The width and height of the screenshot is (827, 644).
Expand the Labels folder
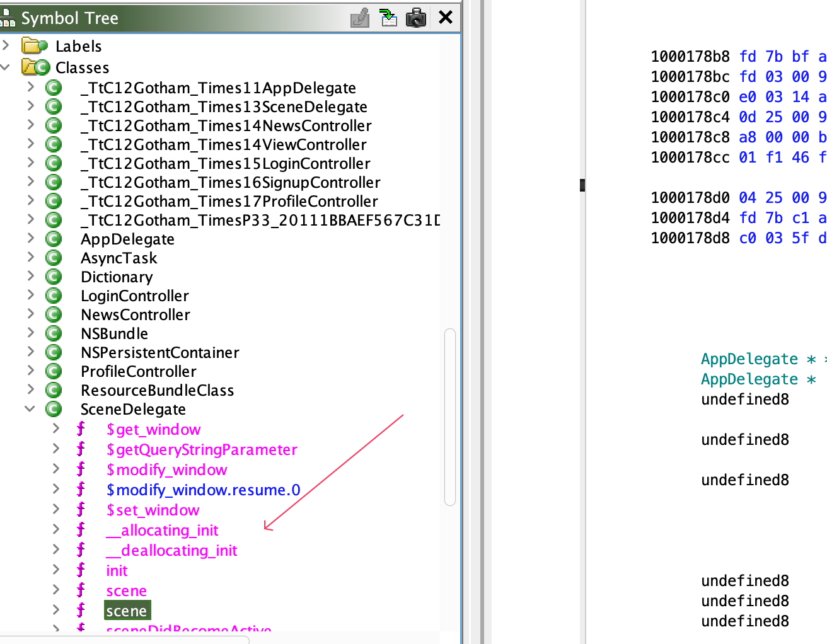(6, 45)
